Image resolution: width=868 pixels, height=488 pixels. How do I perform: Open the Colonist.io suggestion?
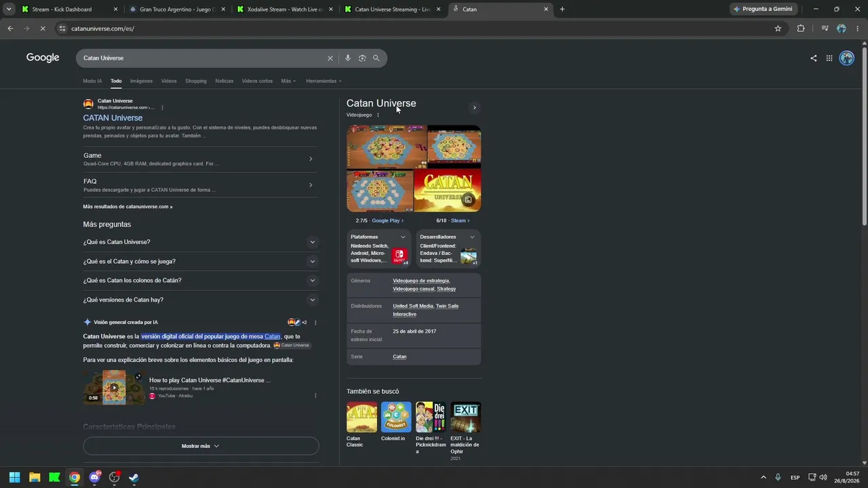click(396, 422)
